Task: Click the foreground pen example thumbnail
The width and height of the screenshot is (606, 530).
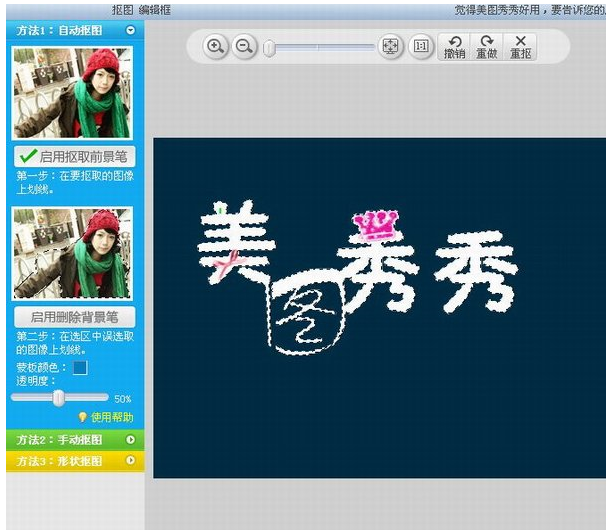Action: (x=72, y=93)
